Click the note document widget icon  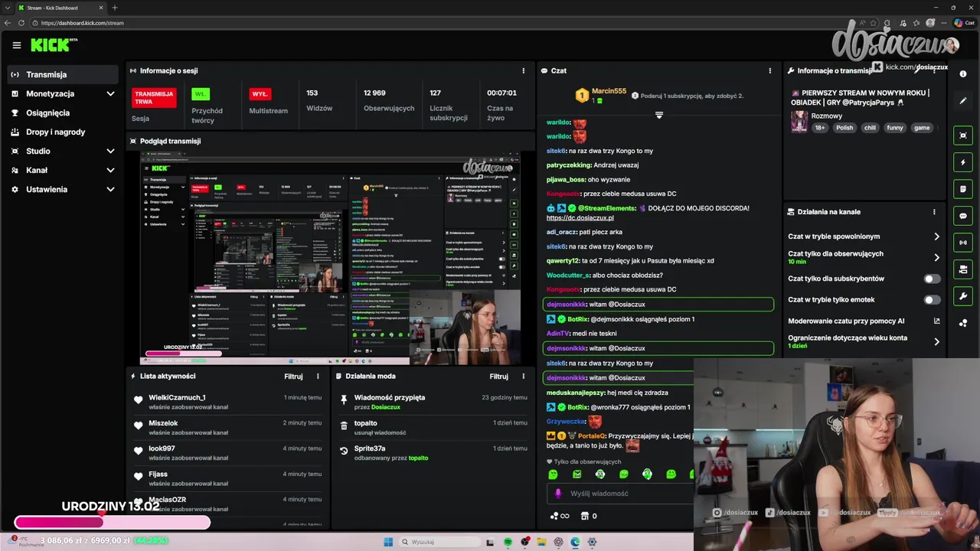click(963, 189)
